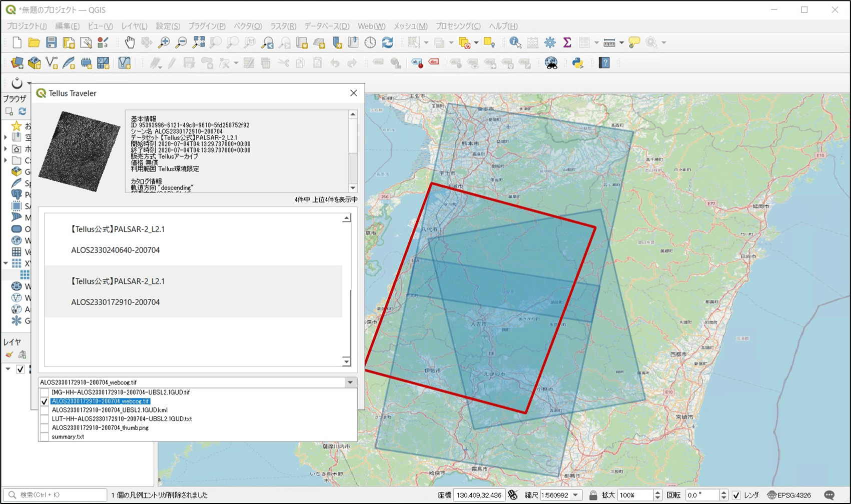851x504 pixels.
Task: Select the Identify Features tool
Action: [x=515, y=43]
